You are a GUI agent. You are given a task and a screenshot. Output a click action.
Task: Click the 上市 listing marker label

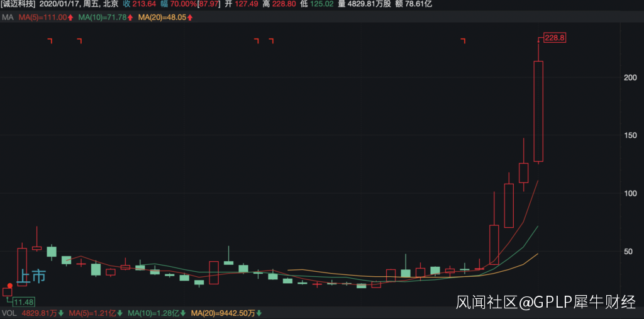click(x=31, y=276)
